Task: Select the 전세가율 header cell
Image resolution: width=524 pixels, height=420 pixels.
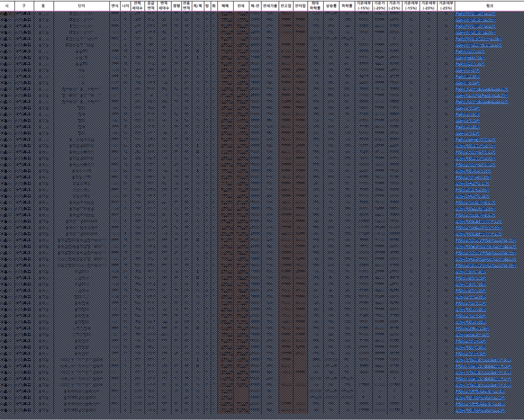Action: pyautogui.click(x=270, y=6)
